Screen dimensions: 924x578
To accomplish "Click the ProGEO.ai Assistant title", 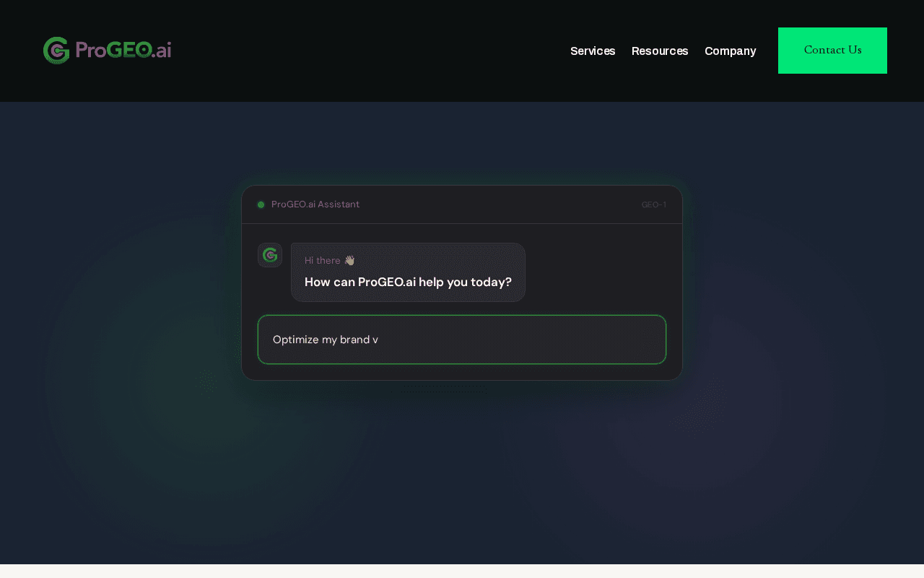I will [315, 204].
